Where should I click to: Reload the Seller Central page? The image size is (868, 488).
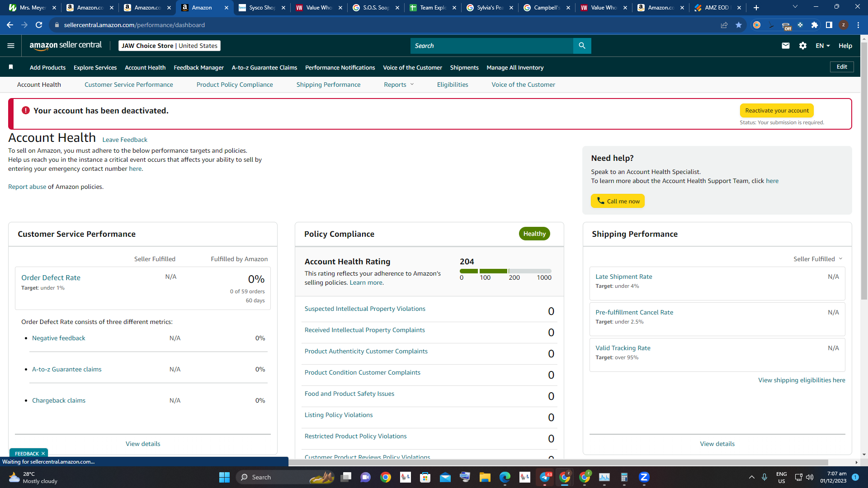39,25
